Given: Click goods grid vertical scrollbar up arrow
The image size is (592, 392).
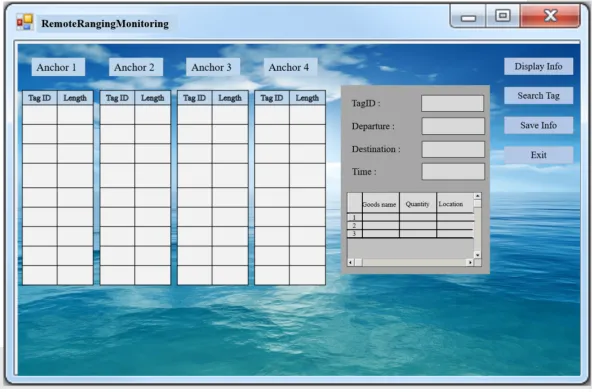Looking at the screenshot, I should coord(478,196).
